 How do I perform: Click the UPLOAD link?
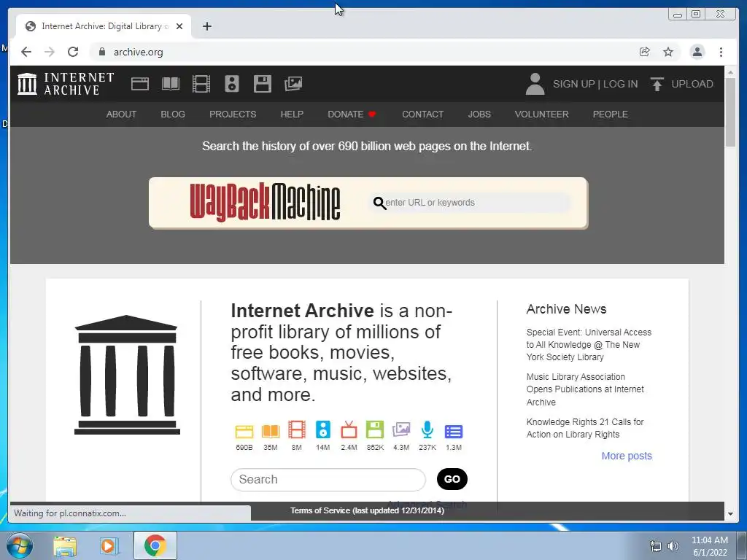point(692,84)
